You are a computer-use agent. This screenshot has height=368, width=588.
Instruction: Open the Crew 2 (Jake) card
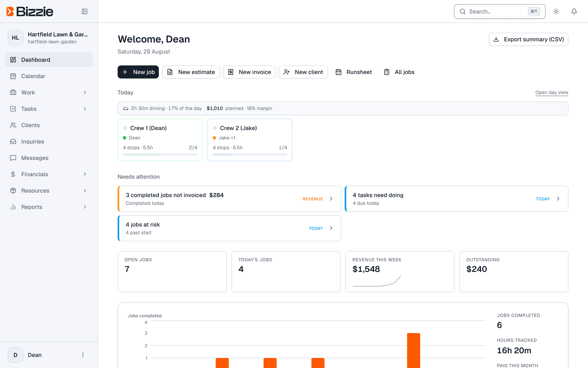pos(250,140)
